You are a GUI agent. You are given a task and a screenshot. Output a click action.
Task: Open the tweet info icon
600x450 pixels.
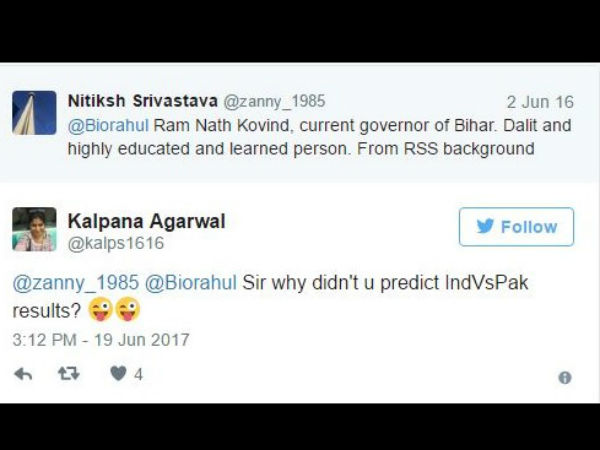[565, 378]
